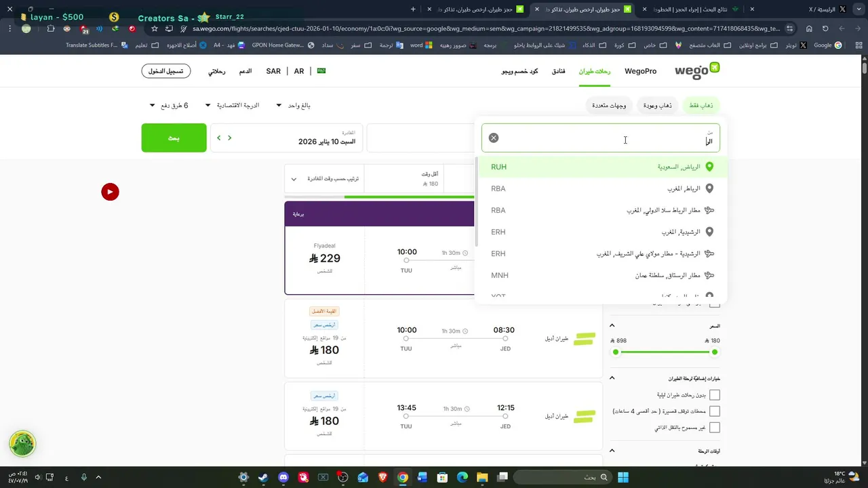Collapse the 'السعر' price filter section

612,326
